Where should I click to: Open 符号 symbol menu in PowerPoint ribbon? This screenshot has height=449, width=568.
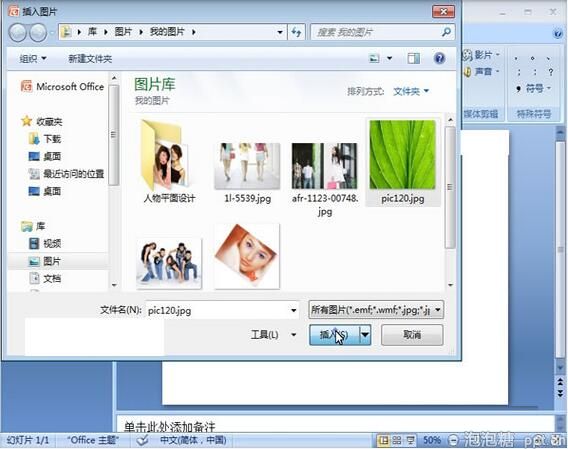click(534, 88)
